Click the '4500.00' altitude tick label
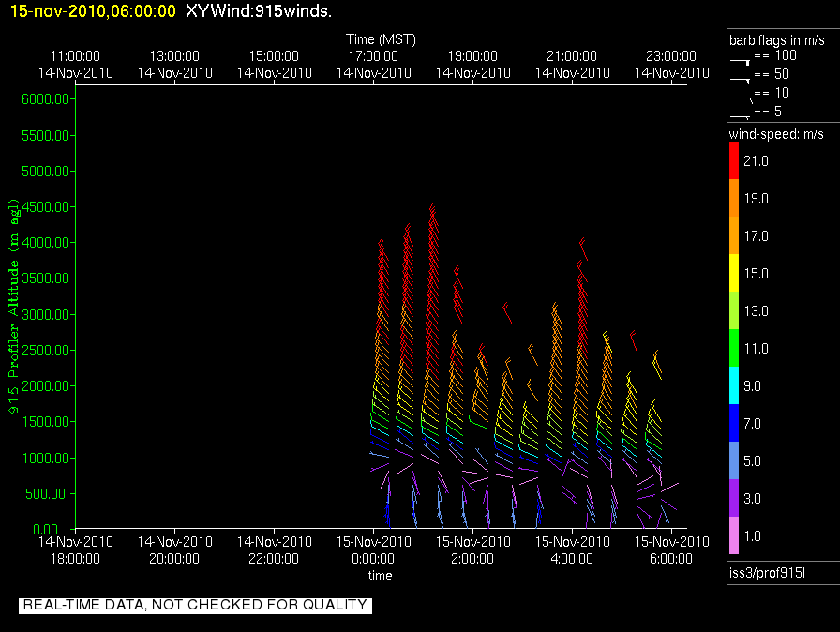Viewport: 840px width, 632px height. (46, 206)
